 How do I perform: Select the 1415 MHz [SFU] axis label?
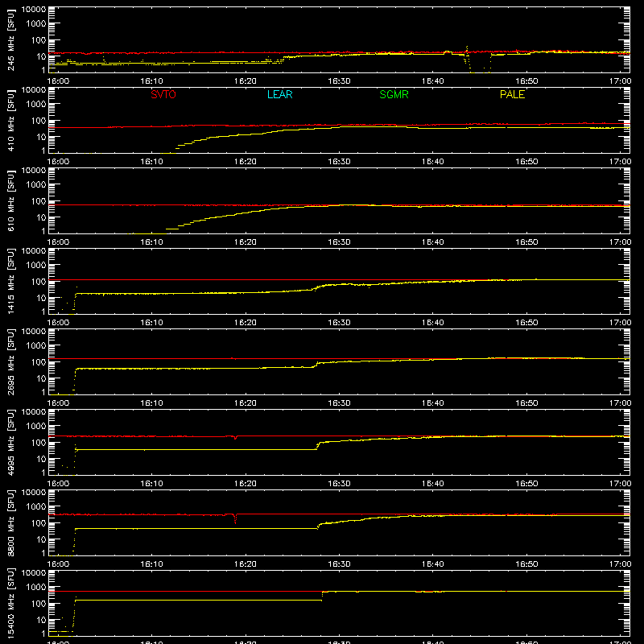point(11,281)
